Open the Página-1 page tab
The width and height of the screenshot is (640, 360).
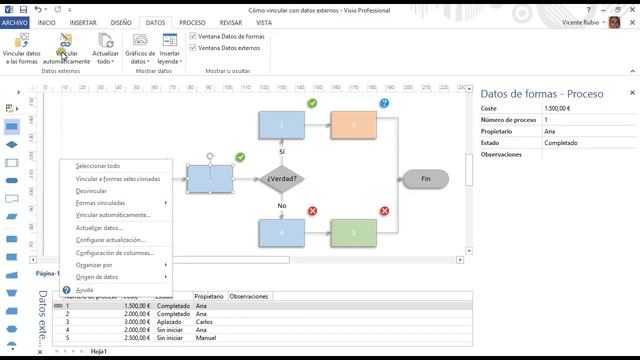tap(48, 273)
